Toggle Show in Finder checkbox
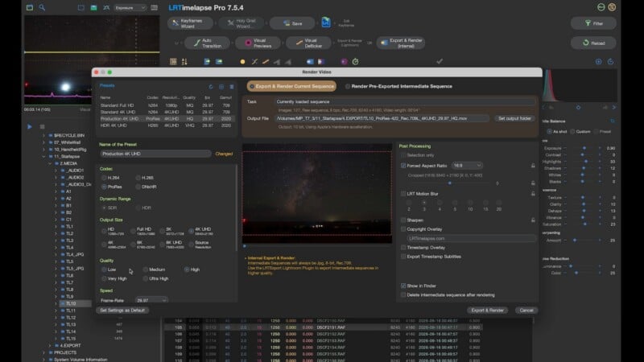The image size is (644, 362). [403, 286]
